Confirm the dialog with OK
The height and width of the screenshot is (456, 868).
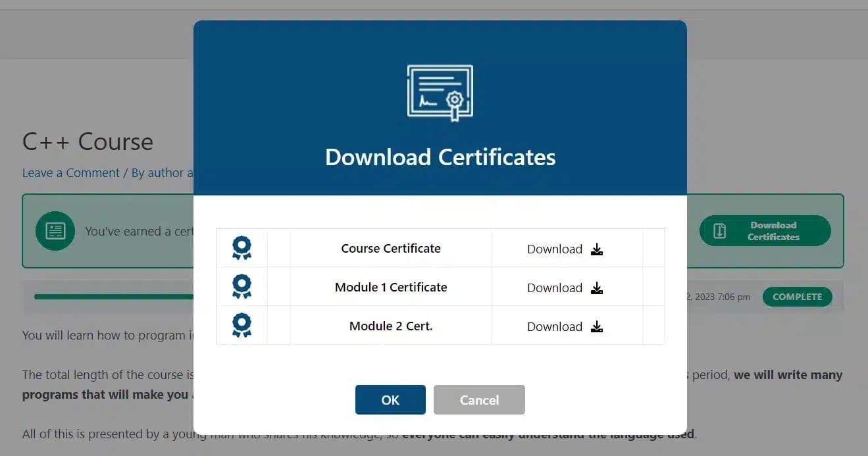pyautogui.click(x=390, y=399)
